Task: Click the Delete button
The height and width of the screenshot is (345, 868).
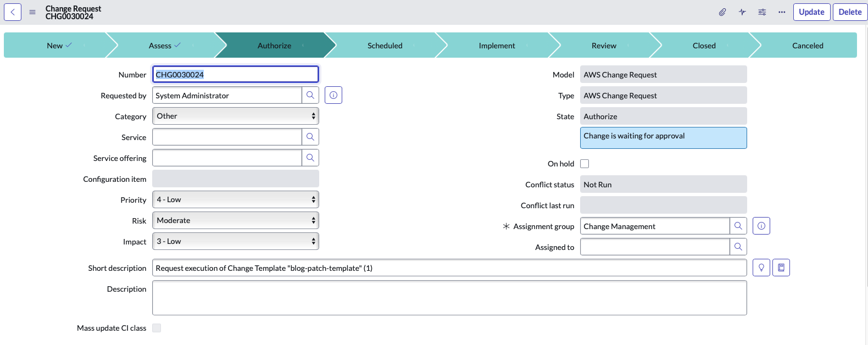Action: pyautogui.click(x=850, y=12)
